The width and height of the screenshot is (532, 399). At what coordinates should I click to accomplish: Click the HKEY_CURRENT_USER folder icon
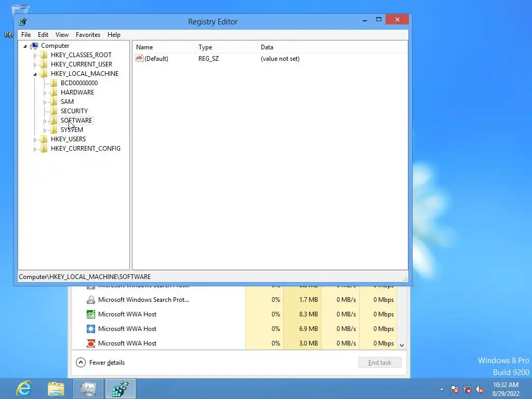pos(44,64)
